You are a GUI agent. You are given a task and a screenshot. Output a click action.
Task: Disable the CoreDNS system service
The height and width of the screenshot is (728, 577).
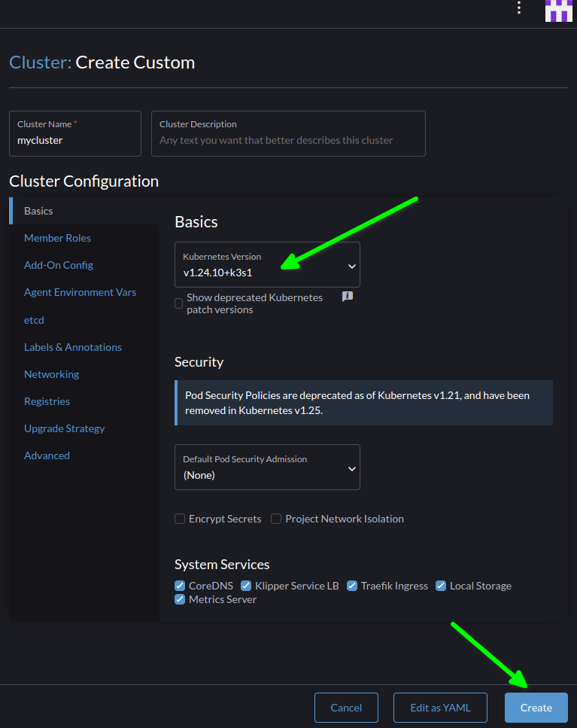click(179, 585)
